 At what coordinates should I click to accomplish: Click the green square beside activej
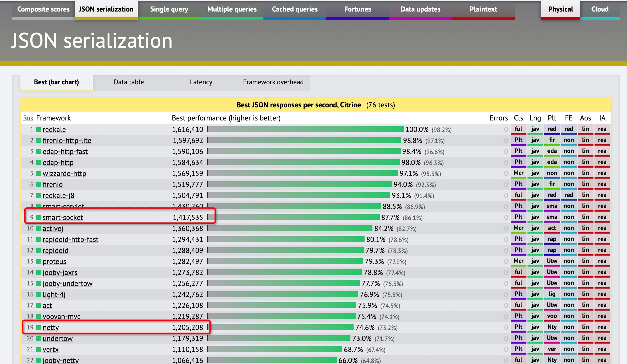[38, 228]
